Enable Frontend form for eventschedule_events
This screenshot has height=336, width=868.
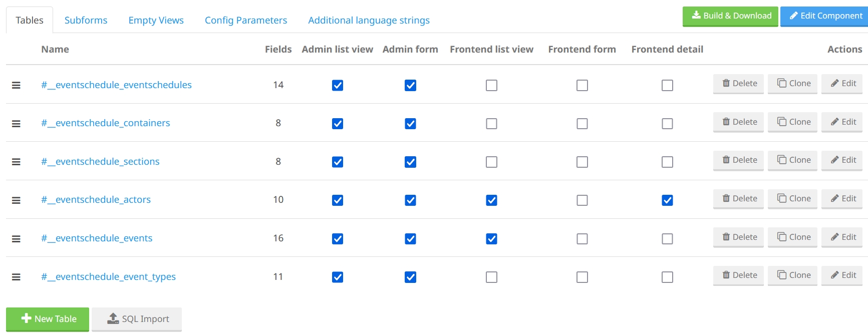tap(582, 239)
